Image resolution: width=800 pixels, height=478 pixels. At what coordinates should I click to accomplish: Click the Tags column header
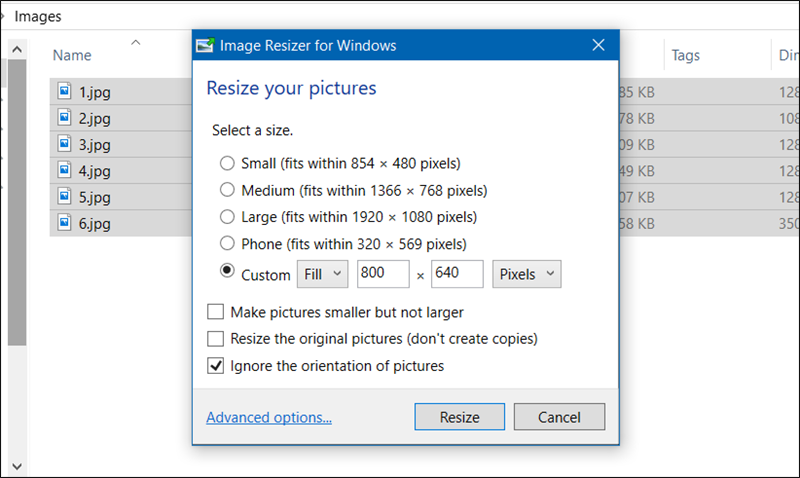[686, 55]
